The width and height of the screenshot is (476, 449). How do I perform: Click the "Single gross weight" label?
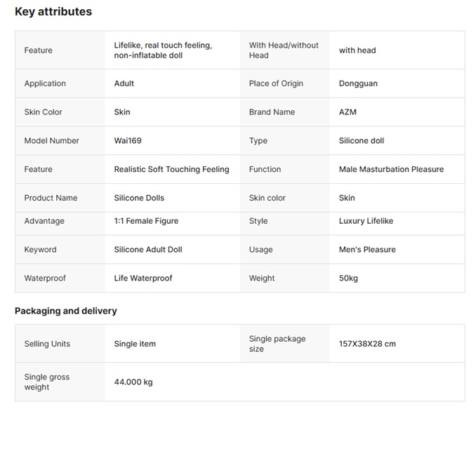pos(47,382)
